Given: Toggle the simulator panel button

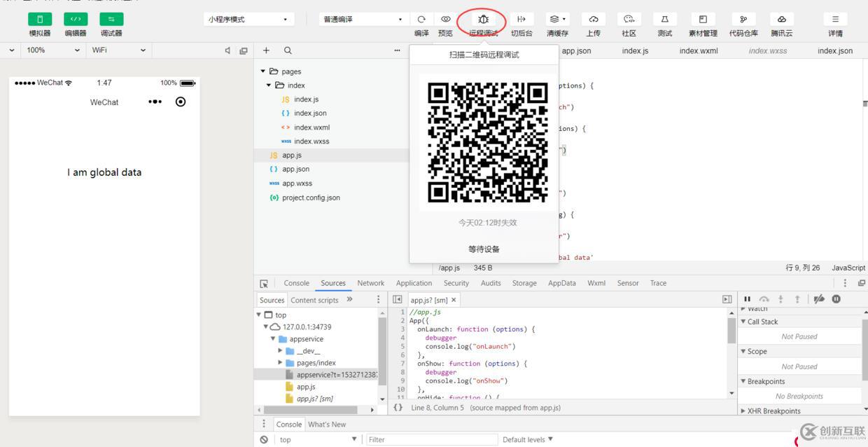Looking at the screenshot, I should pos(40,20).
